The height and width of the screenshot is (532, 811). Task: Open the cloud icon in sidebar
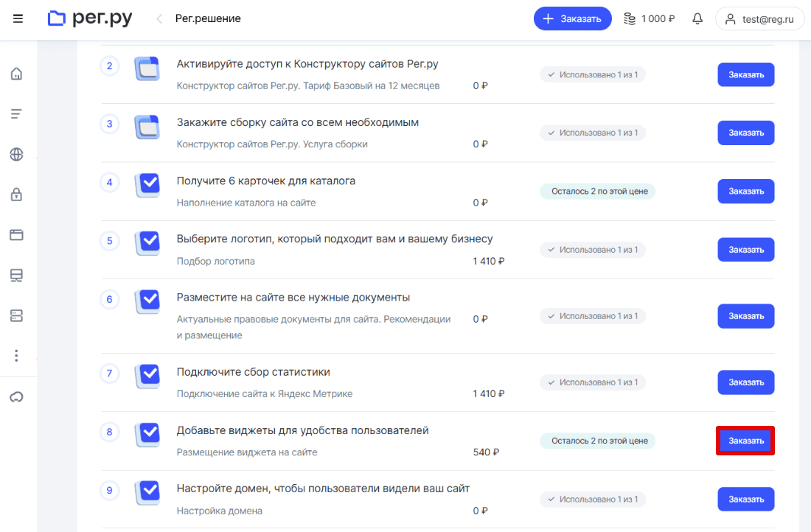coord(16,397)
